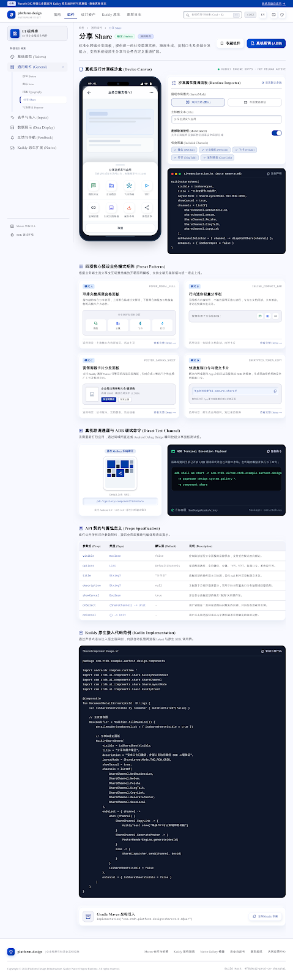
Task: Expand 数据展示 (Data Display) in the sidebar
Action: 38,127
